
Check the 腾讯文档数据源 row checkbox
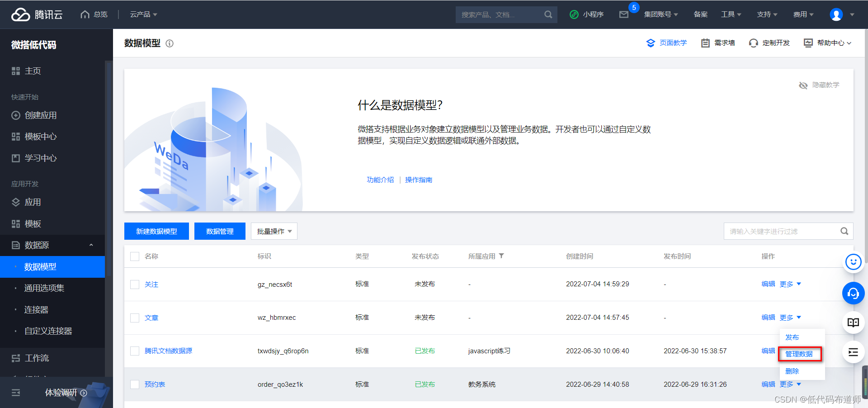(135, 351)
